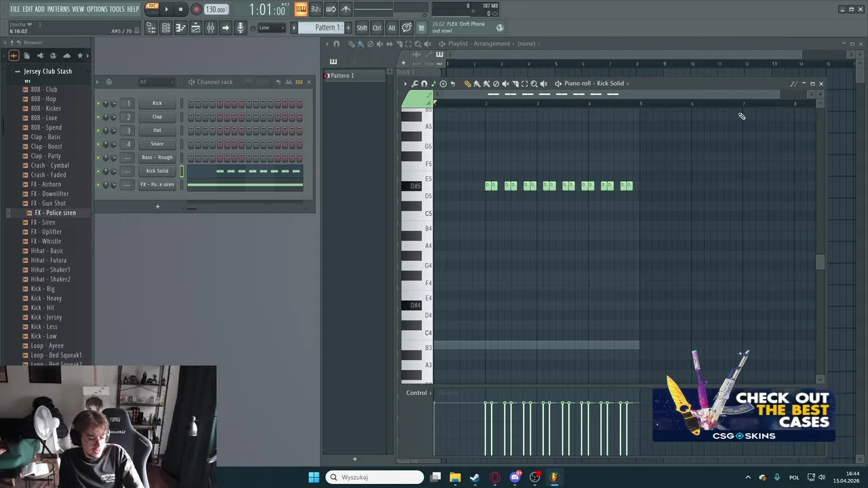Click the Playlist magnet snap icon
This screenshot has width=868, height=488.
[x=336, y=43]
